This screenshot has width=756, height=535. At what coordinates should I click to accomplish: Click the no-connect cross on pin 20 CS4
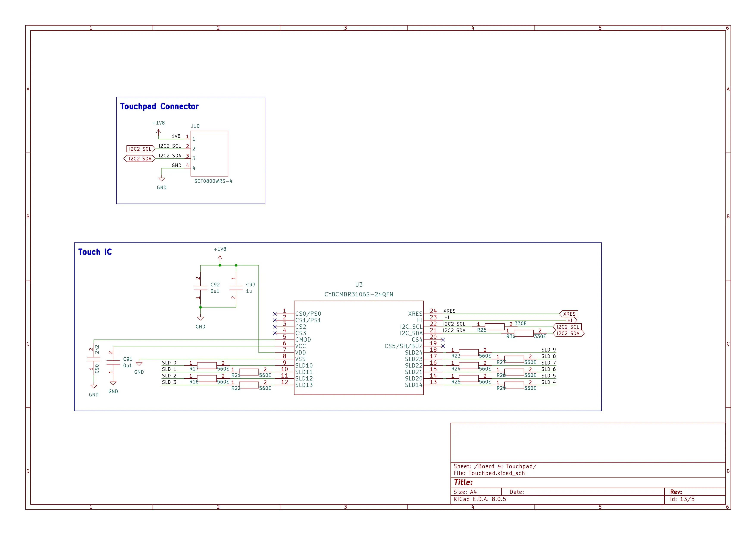443,340
